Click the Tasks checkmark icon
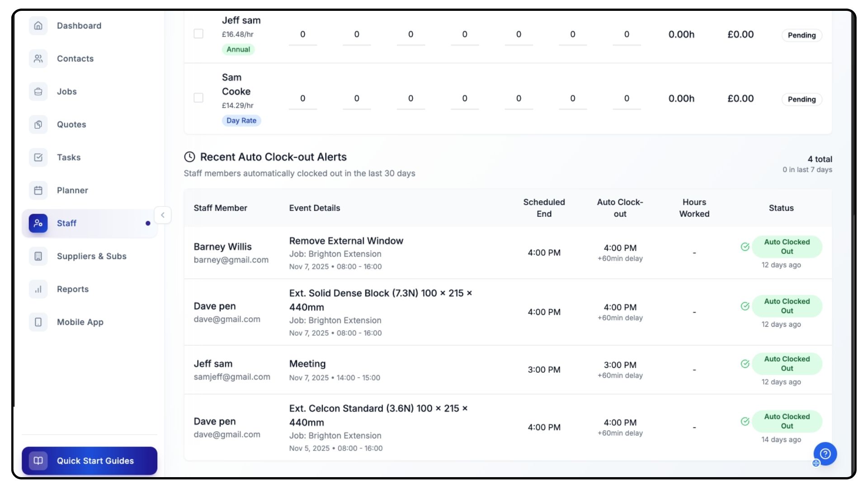868x488 pixels. pos(38,157)
